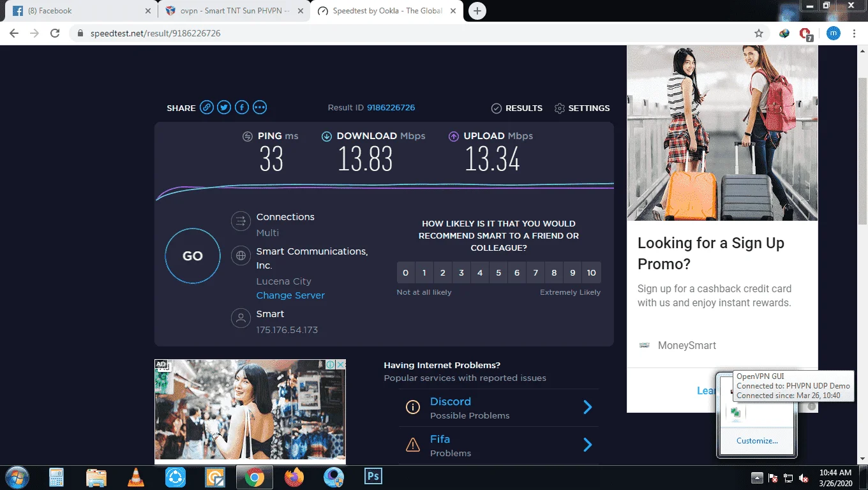
Task: Open the Discord outage link
Action: pyautogui.click(x=451, y=401)
